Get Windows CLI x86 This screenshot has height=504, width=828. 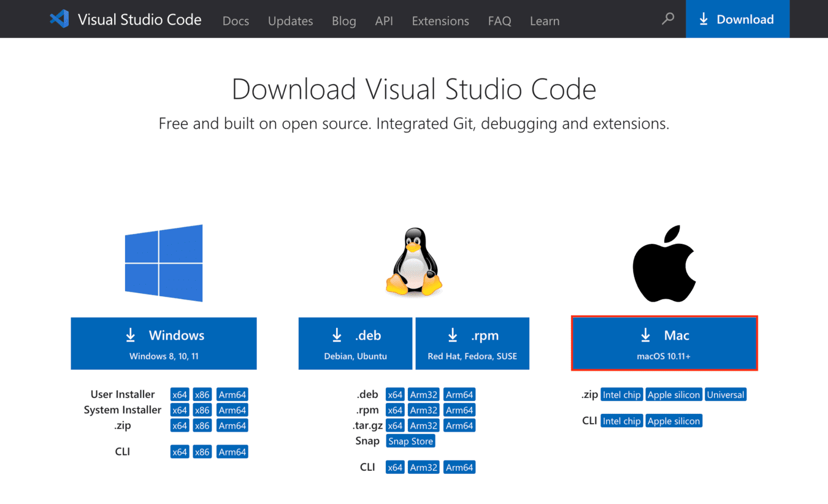tap(202, 452)
